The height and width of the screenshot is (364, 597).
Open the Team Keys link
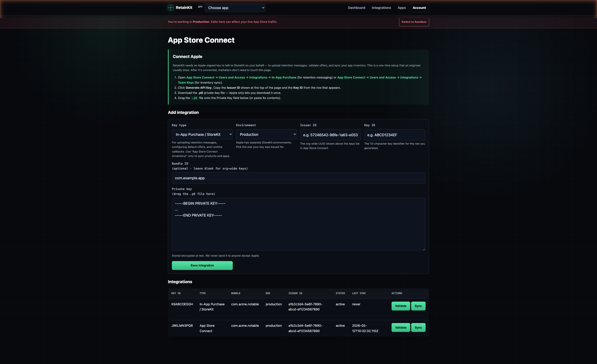(x=186, y=82)
